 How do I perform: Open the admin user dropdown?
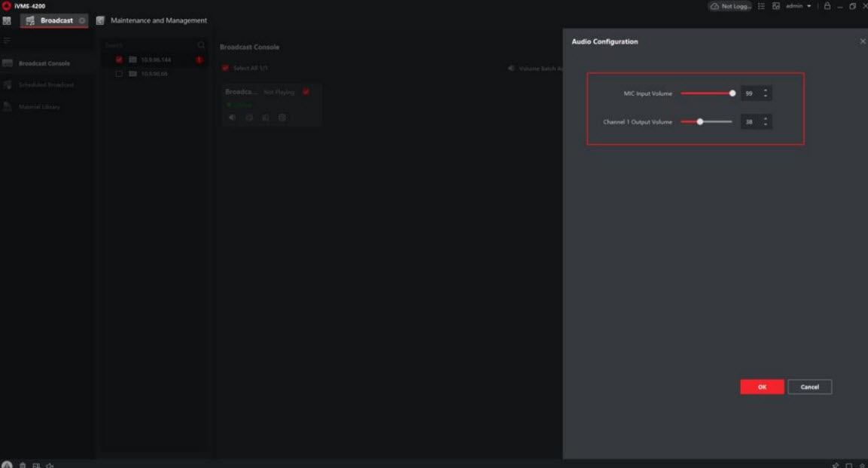(x=799, y=6)
